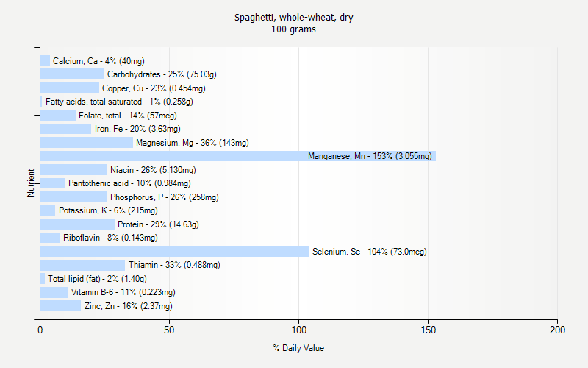Image resolution: width=588 pixels, height=368 pixels.
Task: Click the Riboflavin 8% label
Action: click(110, 238)
